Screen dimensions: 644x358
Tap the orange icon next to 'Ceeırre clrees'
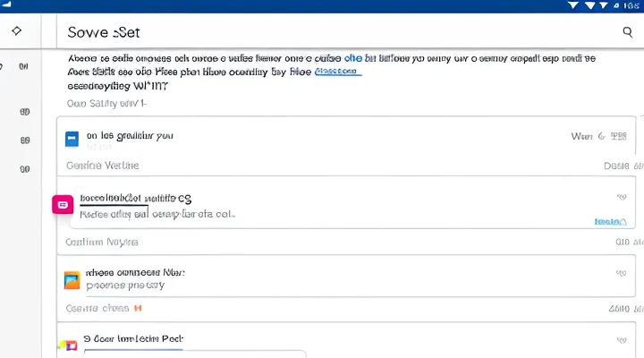(x=138, y=308)
